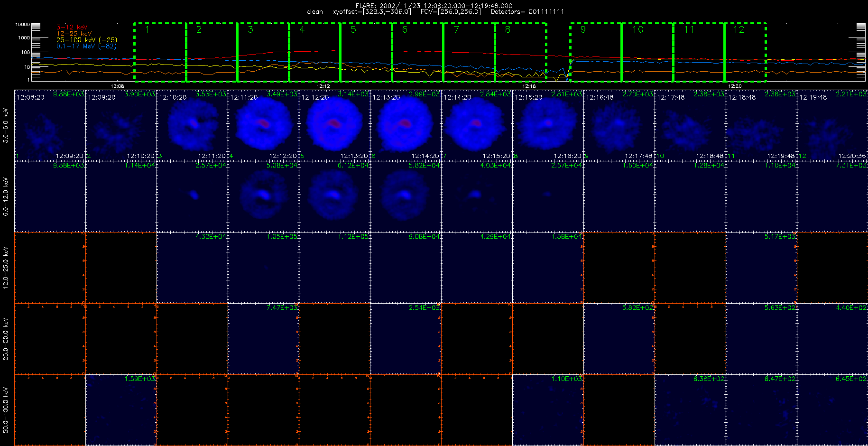The width and height of the screenshot is (868, 446).
Task: Select interval 8 marker in the lightcurve plot
Action: (x=508, y=30)
